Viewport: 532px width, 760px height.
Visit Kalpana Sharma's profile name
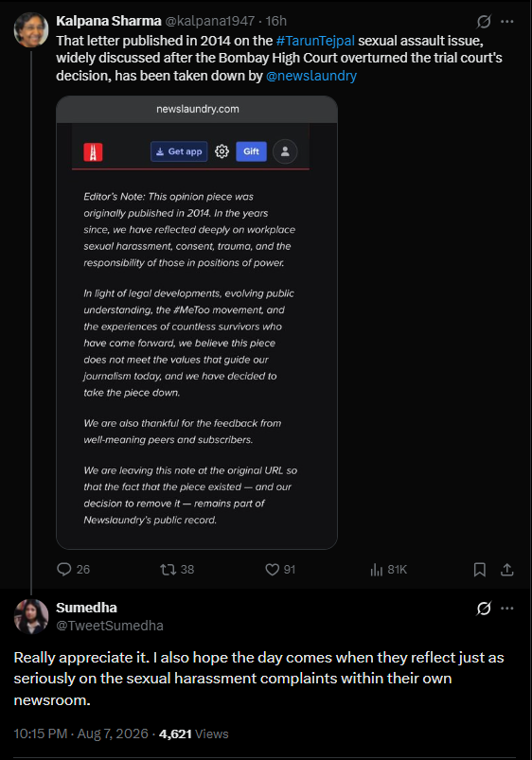(x=109, y=21)
